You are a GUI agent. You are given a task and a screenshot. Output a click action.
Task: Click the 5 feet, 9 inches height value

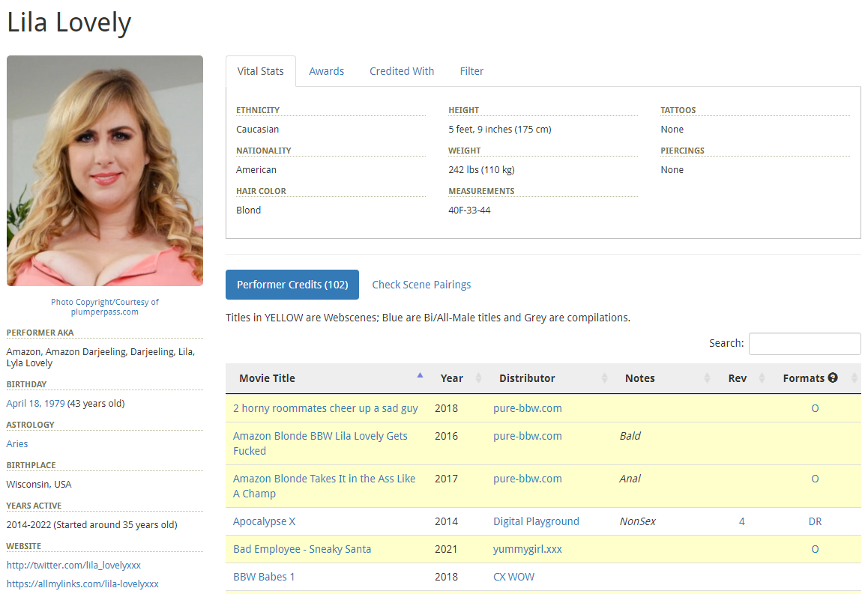point(500,130)
